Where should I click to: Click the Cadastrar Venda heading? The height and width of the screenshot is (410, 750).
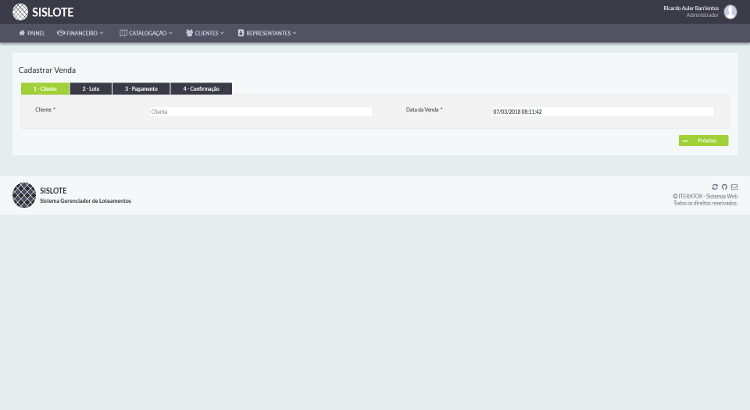(47, 70)
